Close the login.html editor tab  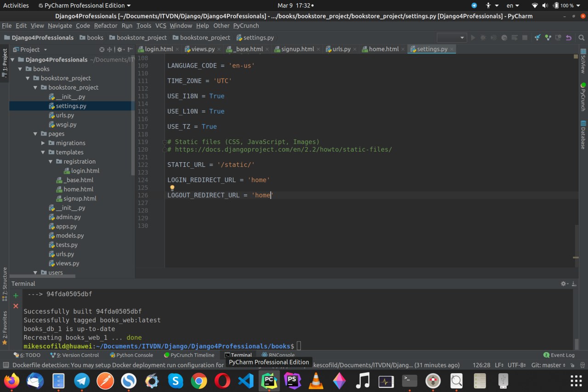[177, 49]
